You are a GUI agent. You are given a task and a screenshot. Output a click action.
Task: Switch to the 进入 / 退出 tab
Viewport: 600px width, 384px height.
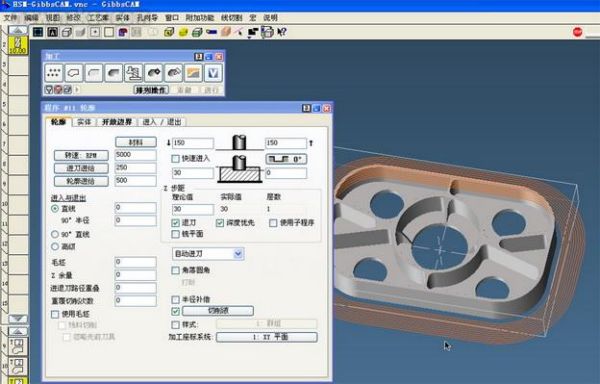162,122
